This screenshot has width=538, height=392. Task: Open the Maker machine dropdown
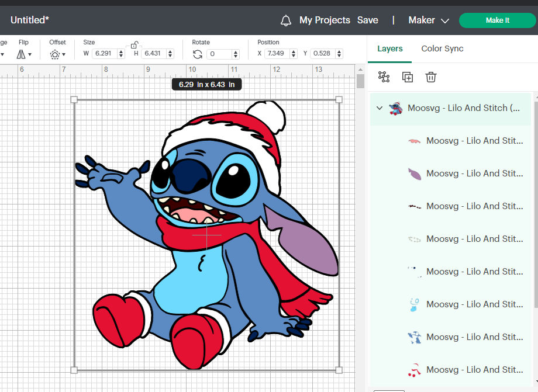point(429,20)
